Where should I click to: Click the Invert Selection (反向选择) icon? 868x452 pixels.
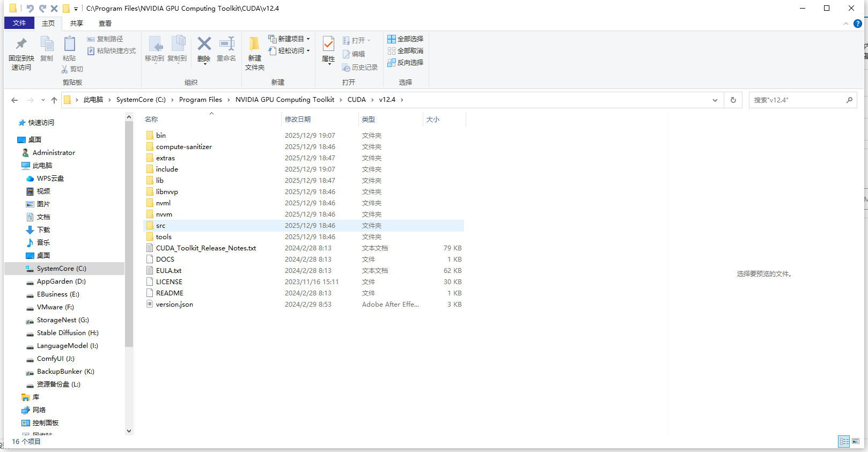[392, 63]
